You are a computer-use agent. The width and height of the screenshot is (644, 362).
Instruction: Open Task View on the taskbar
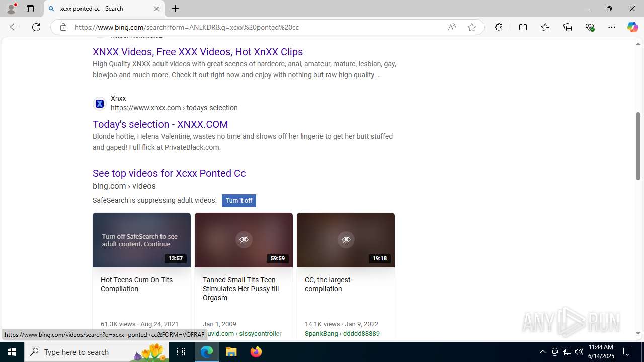click(x=181, y=352)
